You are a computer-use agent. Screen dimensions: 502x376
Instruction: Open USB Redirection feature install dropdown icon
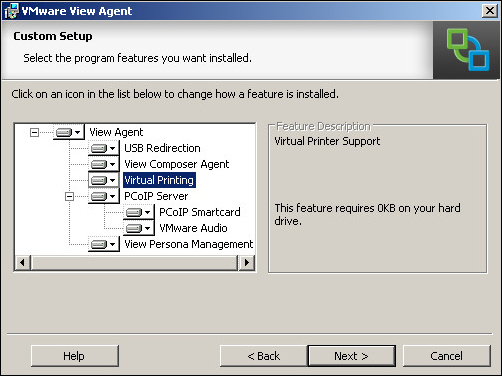pyautogui.click(x=104, y=148)
